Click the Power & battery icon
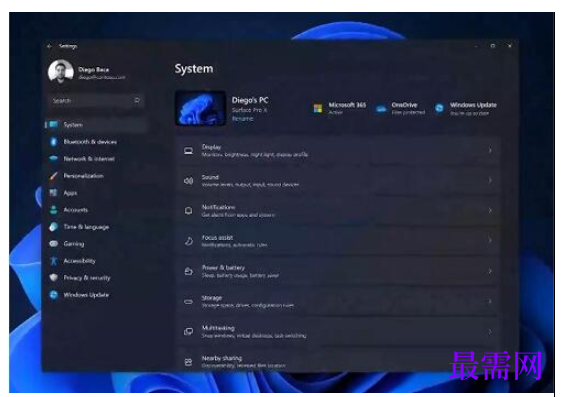Screen dimensions: 561x397 pyautogui.click(x=189, y=271)
